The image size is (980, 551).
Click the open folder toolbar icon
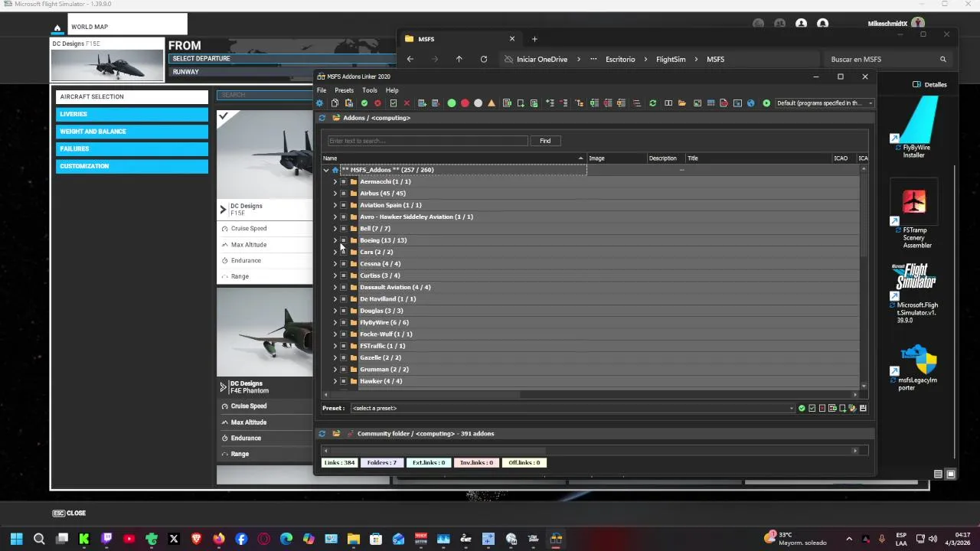point(681,103)
